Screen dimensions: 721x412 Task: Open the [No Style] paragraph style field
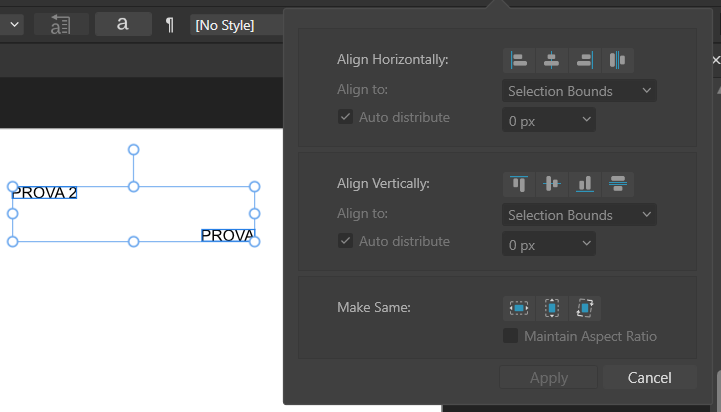coord(236,25)
